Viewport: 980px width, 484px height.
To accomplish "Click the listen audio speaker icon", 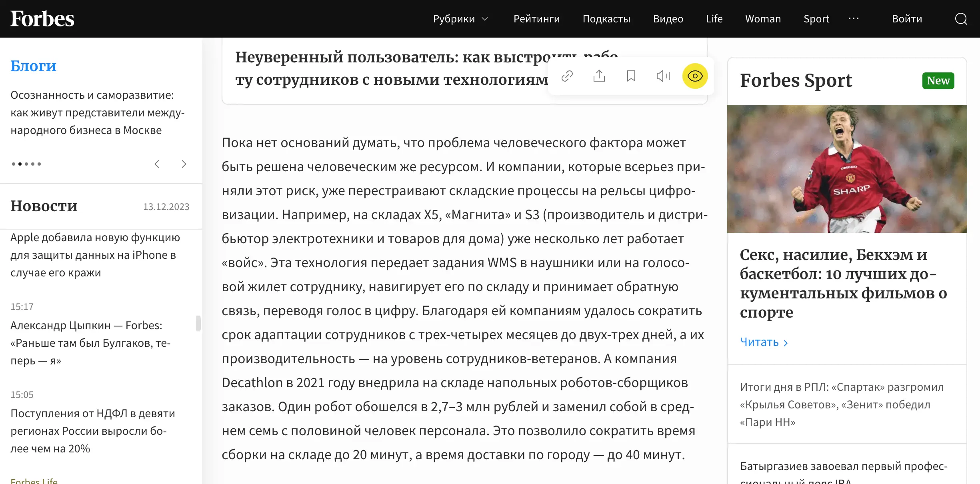I will [x=663, y=76].
